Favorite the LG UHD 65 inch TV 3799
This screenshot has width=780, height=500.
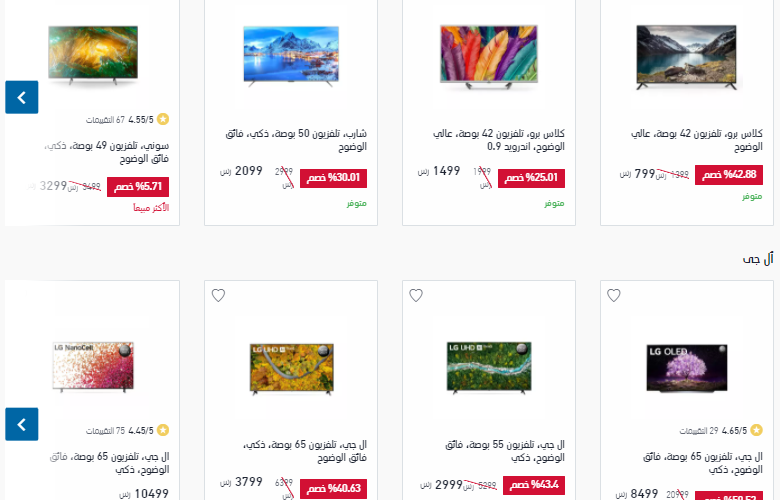(218, 296)
